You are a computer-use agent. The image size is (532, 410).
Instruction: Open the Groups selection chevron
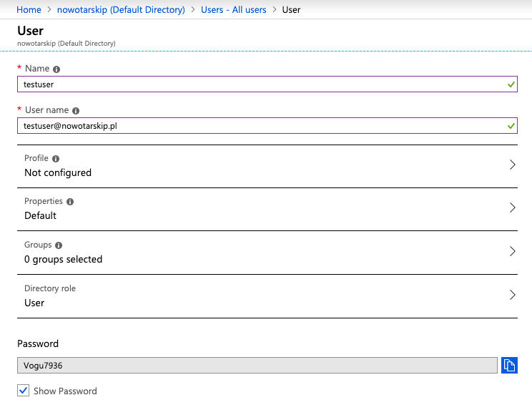click(x=512, y=251)
